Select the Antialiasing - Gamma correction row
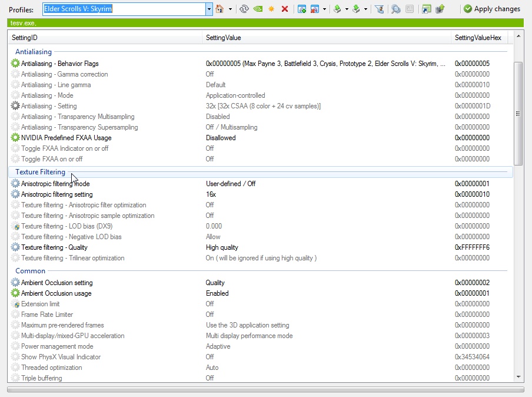The image size is (532, 397). pyautogui.click(x=261, y=74)
